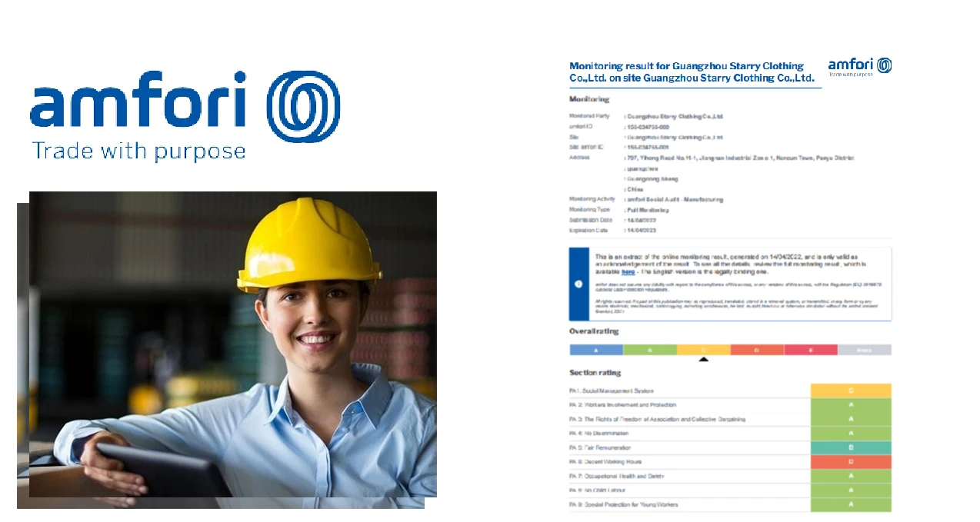
Task: Click the 'Monitoring result for Guangzhou Starry Clothing' title
Action: tap(692, 71)
